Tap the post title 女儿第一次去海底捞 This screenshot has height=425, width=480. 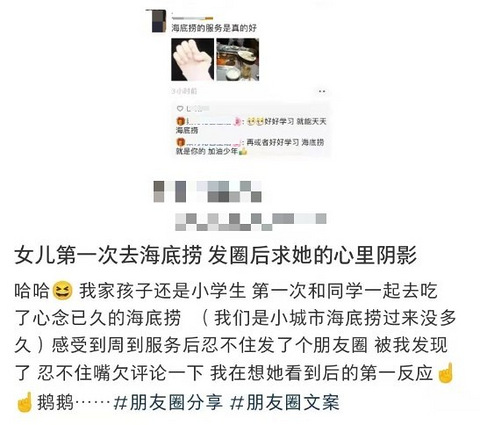pyautogui.click(x=108, y=256)
